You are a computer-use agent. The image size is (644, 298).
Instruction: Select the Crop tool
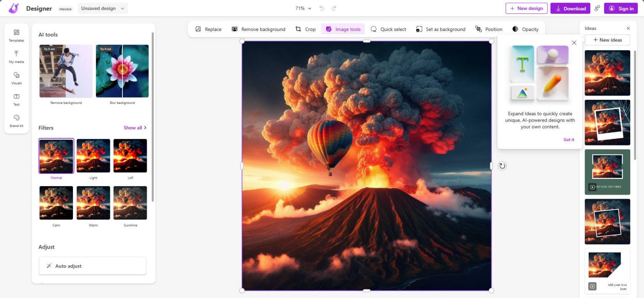coord(306,29)
